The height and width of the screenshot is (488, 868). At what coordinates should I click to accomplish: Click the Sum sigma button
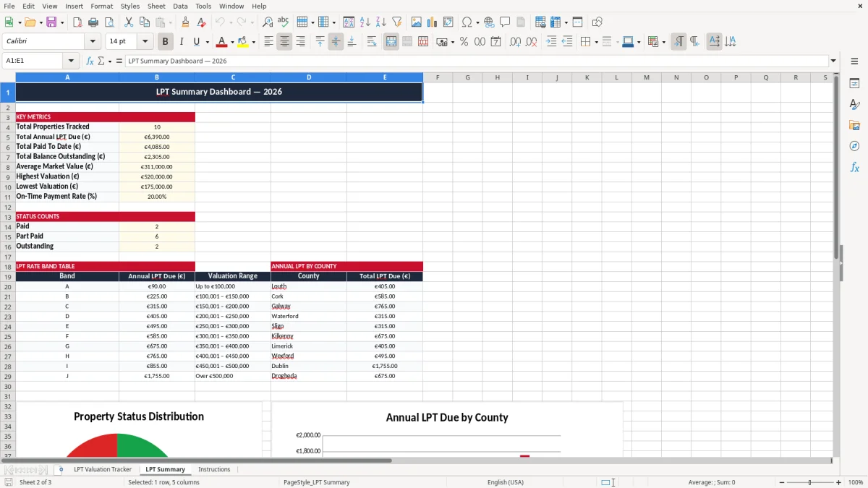click(x=101, y=61)
